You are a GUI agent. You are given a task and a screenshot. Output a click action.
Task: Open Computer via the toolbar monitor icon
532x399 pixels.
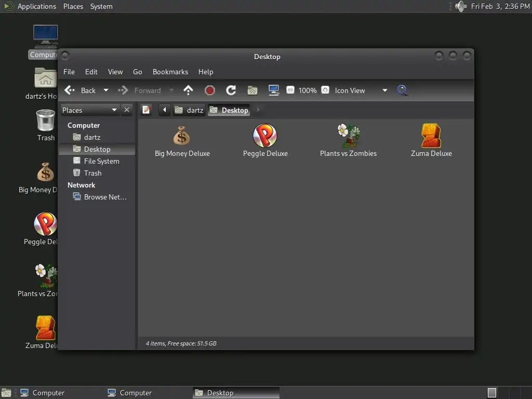[x=274, y=90]
